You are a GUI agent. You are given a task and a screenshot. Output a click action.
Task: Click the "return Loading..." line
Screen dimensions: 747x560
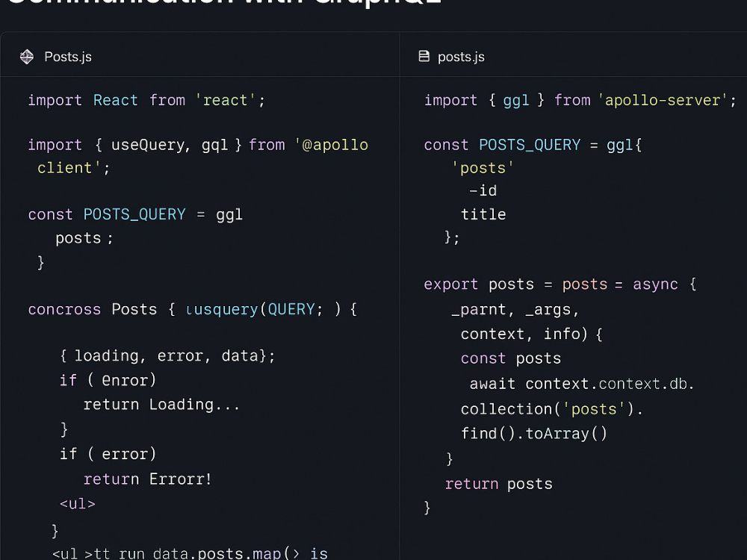tap(161, 405)
